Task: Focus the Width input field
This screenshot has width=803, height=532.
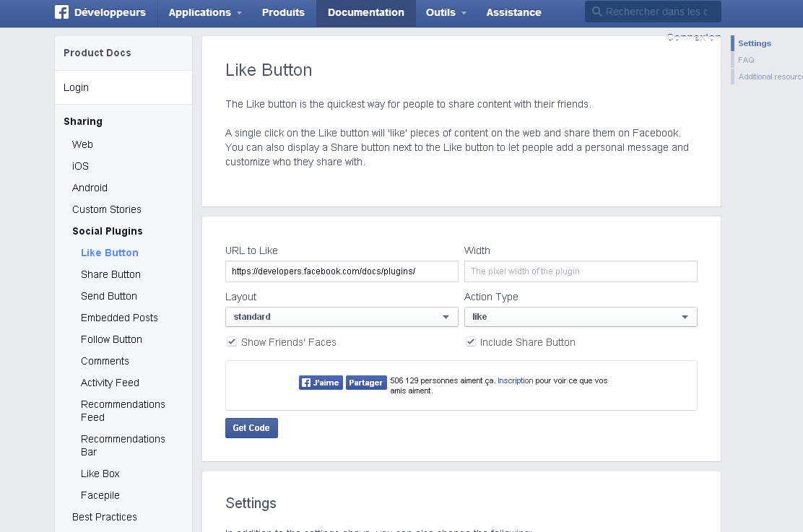Action: tap(581, 271)
